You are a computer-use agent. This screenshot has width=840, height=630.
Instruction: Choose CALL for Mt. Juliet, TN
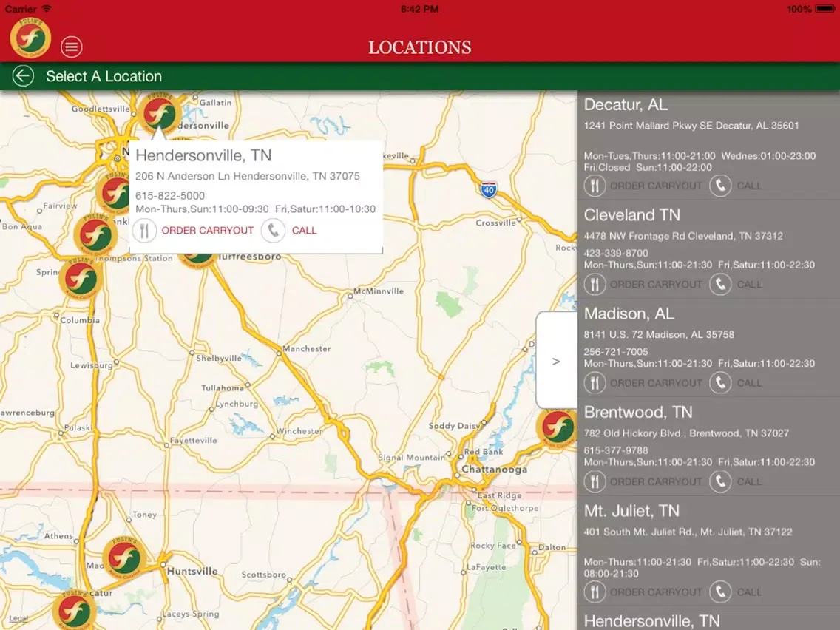pyautogui.click(x=749, y=592)
